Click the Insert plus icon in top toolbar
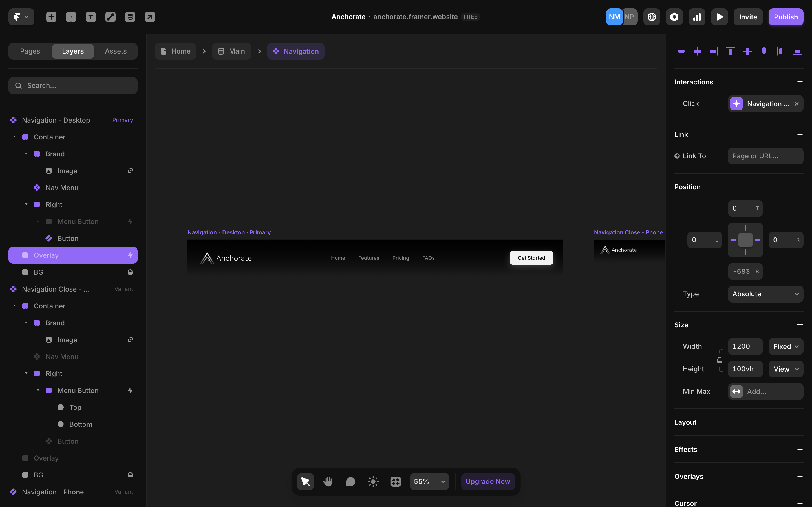 pos(51,17)
